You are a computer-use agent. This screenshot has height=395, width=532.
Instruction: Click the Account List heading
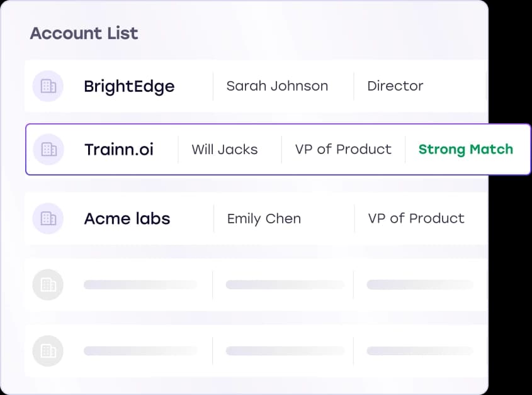click(84, 33)
